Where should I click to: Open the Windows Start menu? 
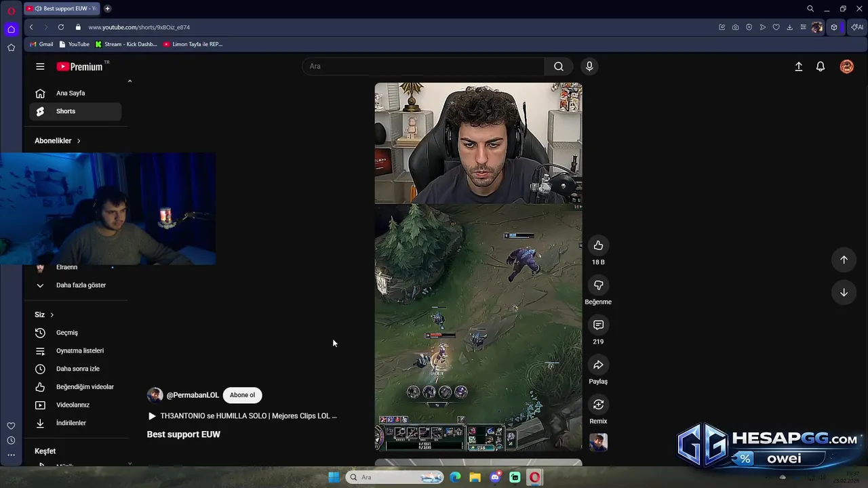coord(334,477)
